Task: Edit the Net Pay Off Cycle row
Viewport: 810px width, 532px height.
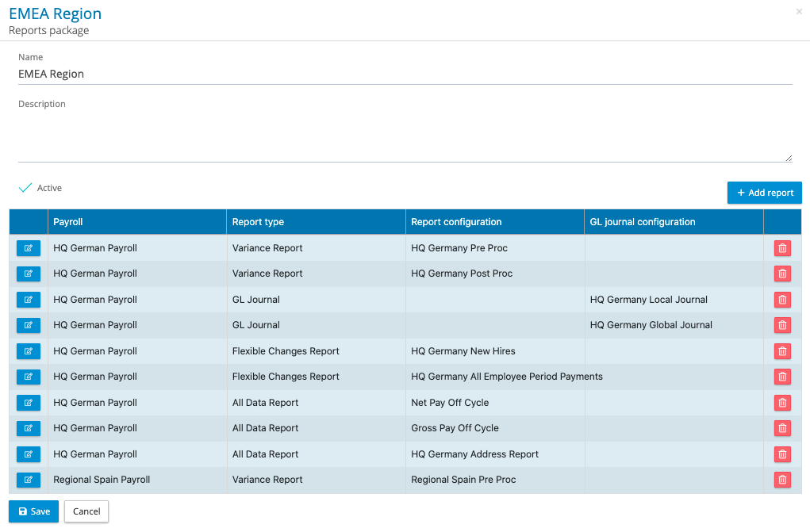Action: pos(29,403)
